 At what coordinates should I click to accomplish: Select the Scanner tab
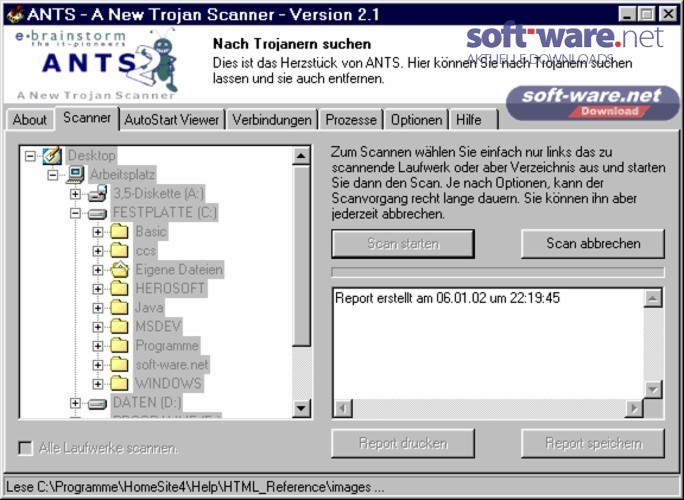pyautogui.click(x=87, y=117)
